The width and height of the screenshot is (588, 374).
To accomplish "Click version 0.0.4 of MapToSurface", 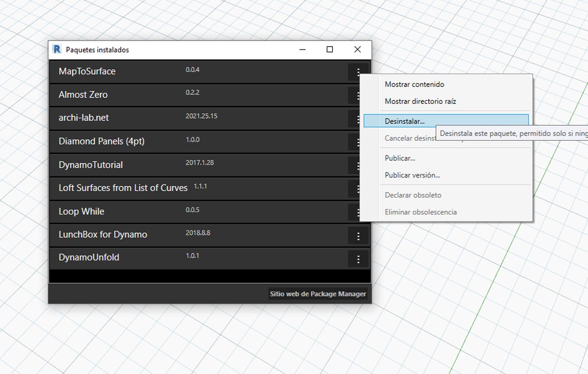I will [193, 70].
